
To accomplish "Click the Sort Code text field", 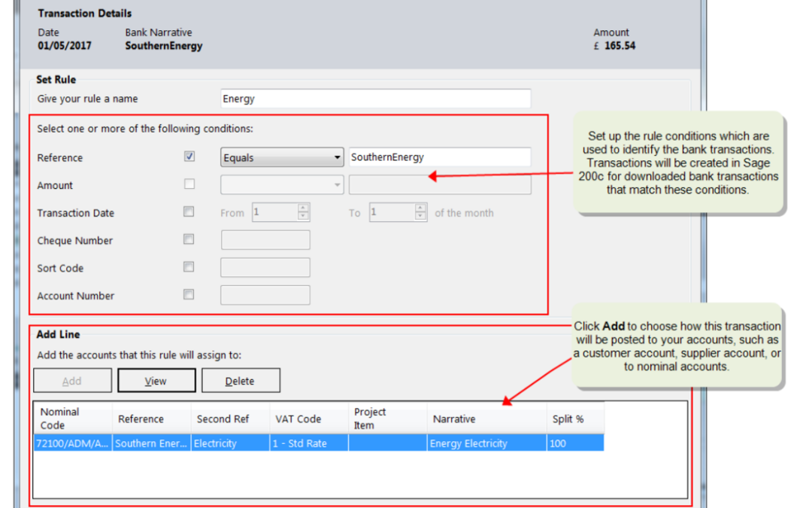I will tap(265, 268).
